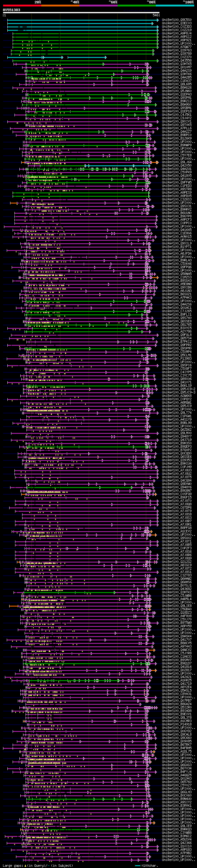Open hit UniRef100_C1EA37
197x868 pixels.
tap(176, 81)
